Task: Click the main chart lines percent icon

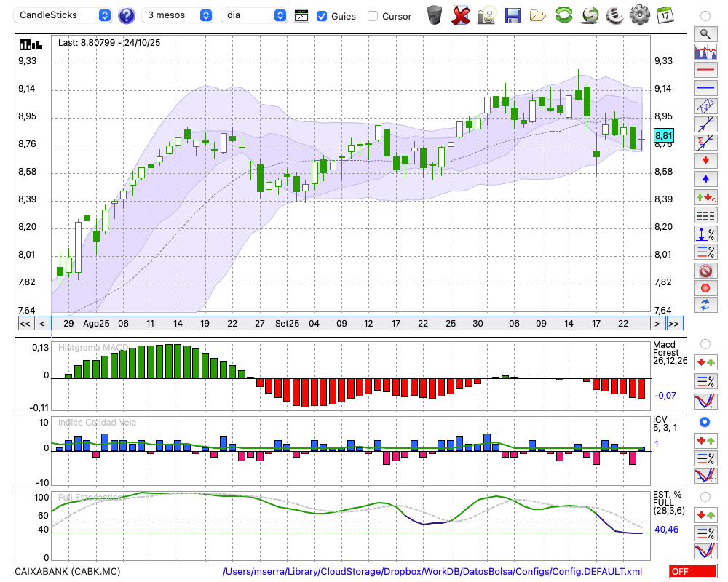Action: [x=705, y=252]
